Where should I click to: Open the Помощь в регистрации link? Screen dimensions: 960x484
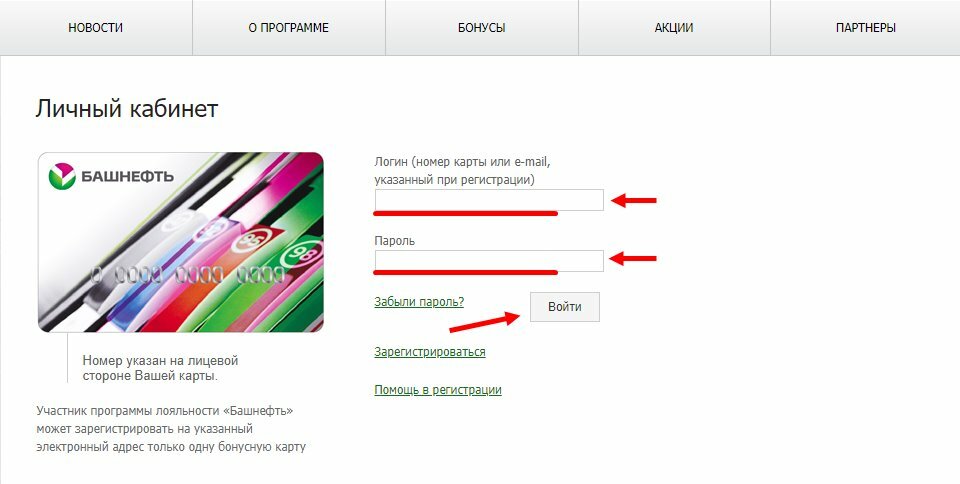coord(438,390)
